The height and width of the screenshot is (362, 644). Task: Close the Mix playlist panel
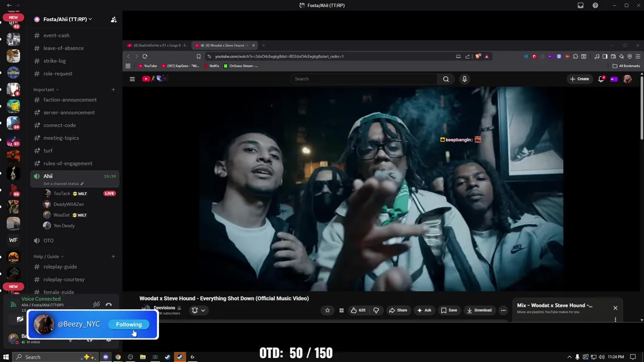[x=615, y=308]
